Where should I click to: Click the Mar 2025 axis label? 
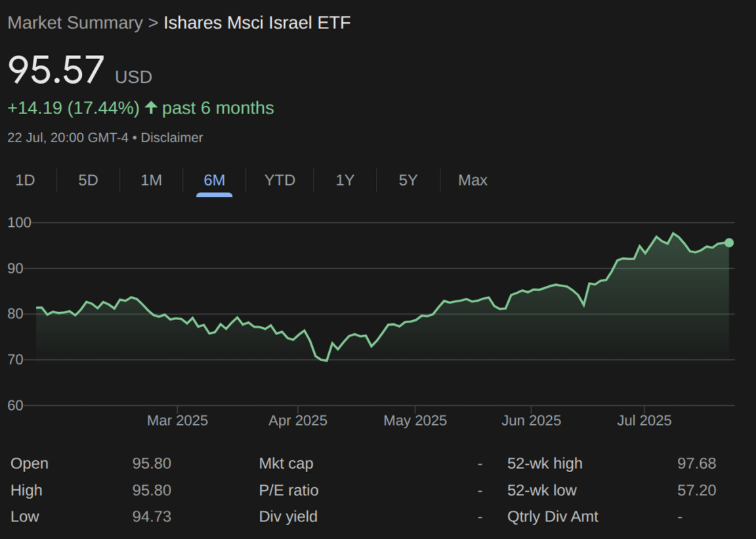(177, 420)
